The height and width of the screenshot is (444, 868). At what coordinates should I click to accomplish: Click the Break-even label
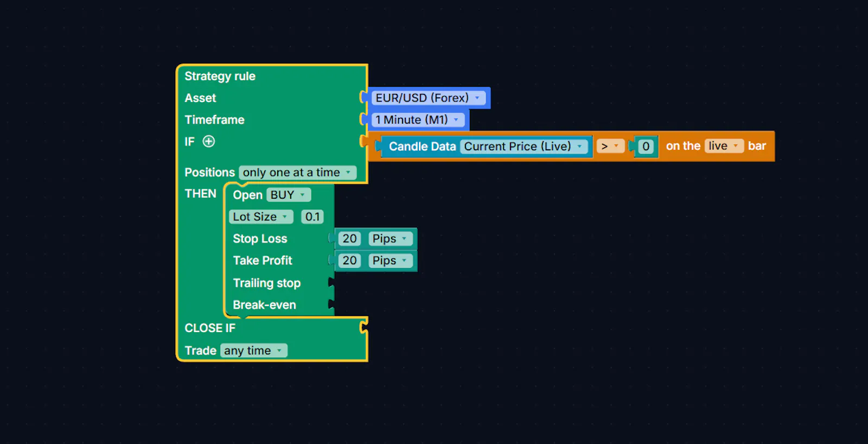click(x=264, y=305)
